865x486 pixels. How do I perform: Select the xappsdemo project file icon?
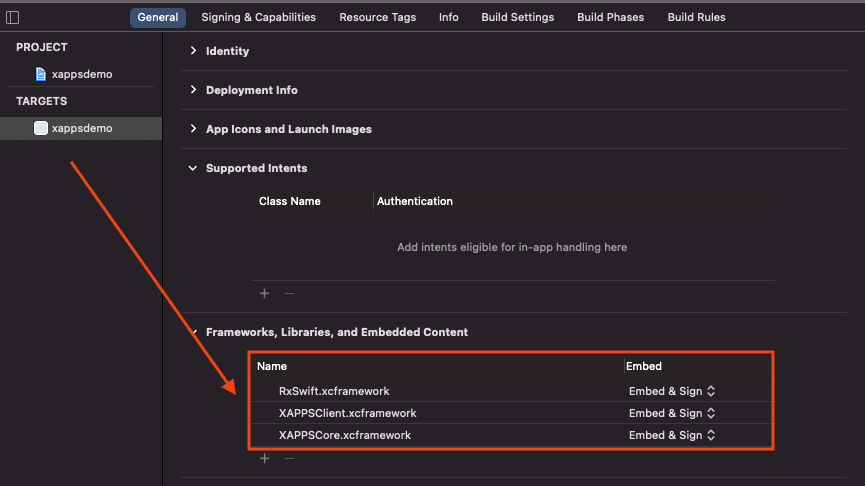point(41,74)
